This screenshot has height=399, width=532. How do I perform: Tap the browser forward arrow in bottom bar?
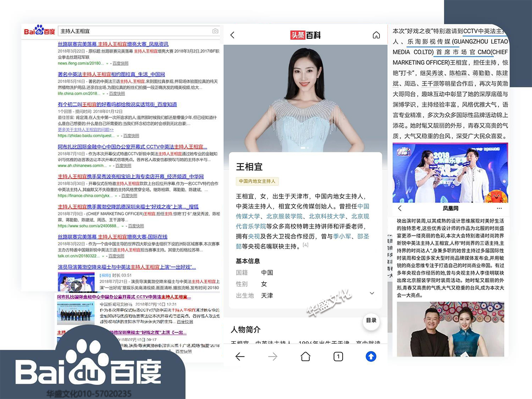(x=273, y=356)
